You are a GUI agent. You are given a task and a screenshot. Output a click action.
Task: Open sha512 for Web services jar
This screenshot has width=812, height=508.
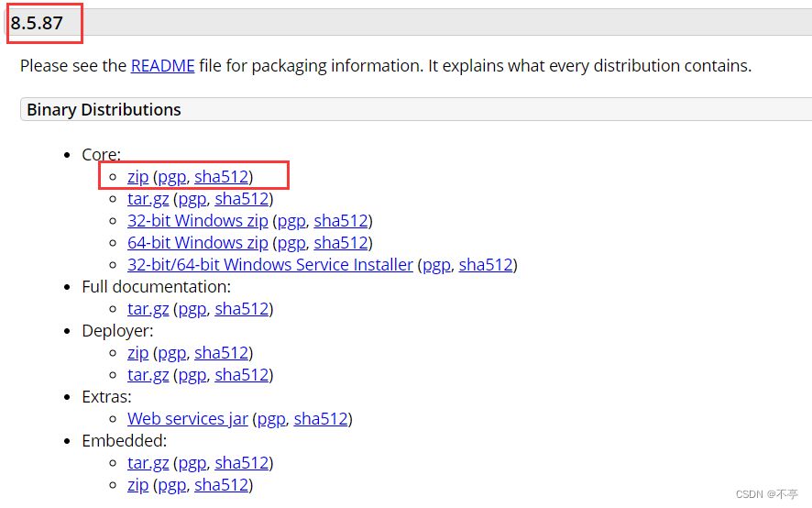pos(321,419)
